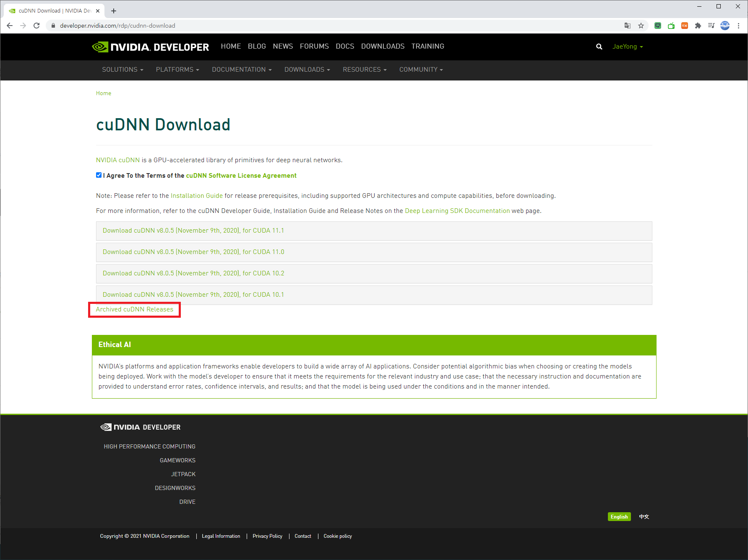Image resolution: width=748 pixels, height=560 pixels.
Task: Open BLOG in top navigation
Action: [257, 46]
